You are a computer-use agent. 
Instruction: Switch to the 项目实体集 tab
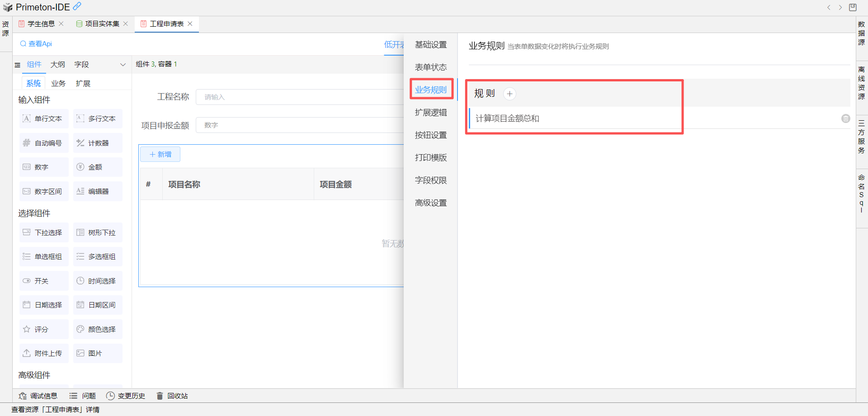(102, 24)
